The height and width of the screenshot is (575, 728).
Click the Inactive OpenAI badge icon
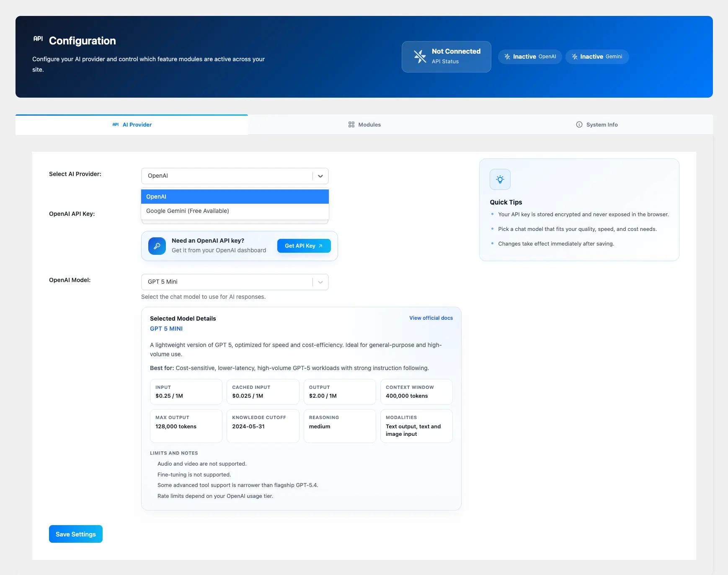[x=507, y=57]
